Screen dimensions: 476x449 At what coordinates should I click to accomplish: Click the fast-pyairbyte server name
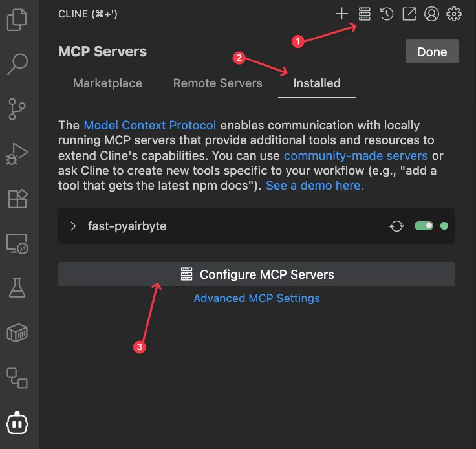tap(127, 226)
